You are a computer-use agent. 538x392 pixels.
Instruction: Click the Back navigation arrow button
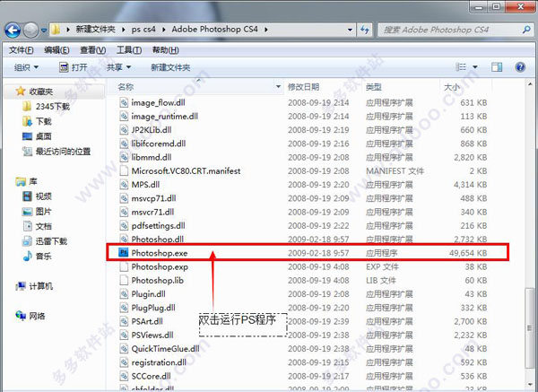[x=13, y=30]
